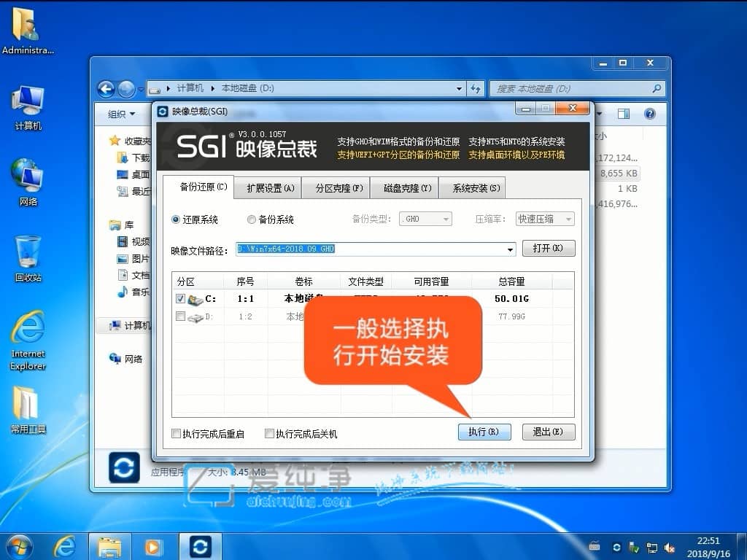Check the D: partition checkbox

click(x=179, y=316)
